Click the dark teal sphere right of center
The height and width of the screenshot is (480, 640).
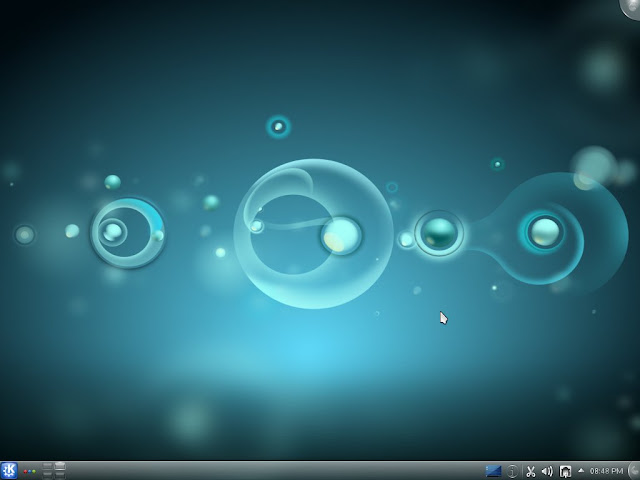[439, 233]
